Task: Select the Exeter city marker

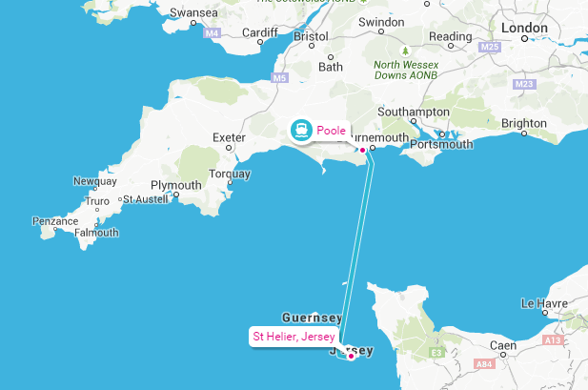Action: click(x=229, y=148)
